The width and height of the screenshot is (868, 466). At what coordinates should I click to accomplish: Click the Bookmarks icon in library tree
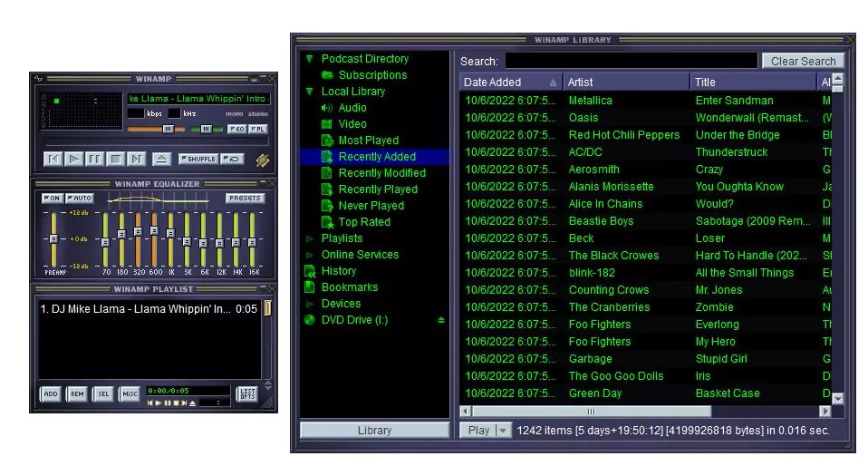pos(310,287)
